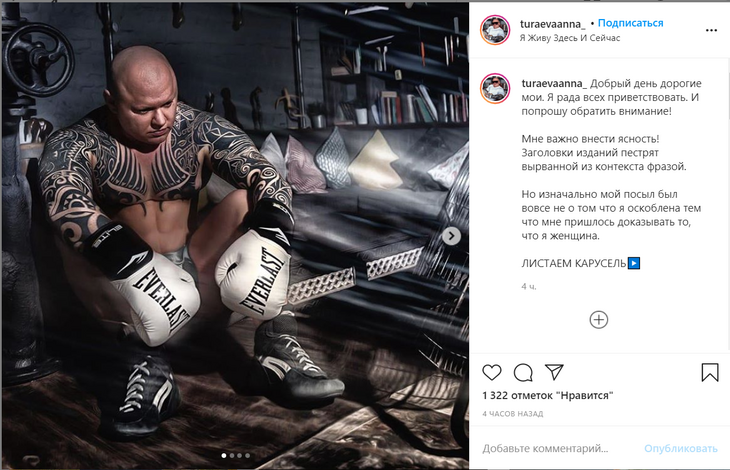Load more comments plus circle button

(x=599, y=320)
